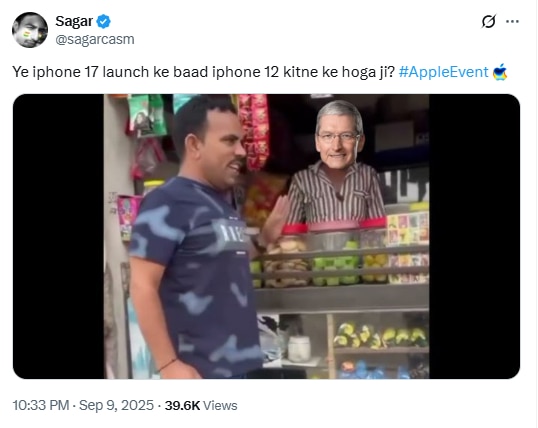The image size is (538, 428).
Task: Click the blue verified badge
Action: (103, 22)
